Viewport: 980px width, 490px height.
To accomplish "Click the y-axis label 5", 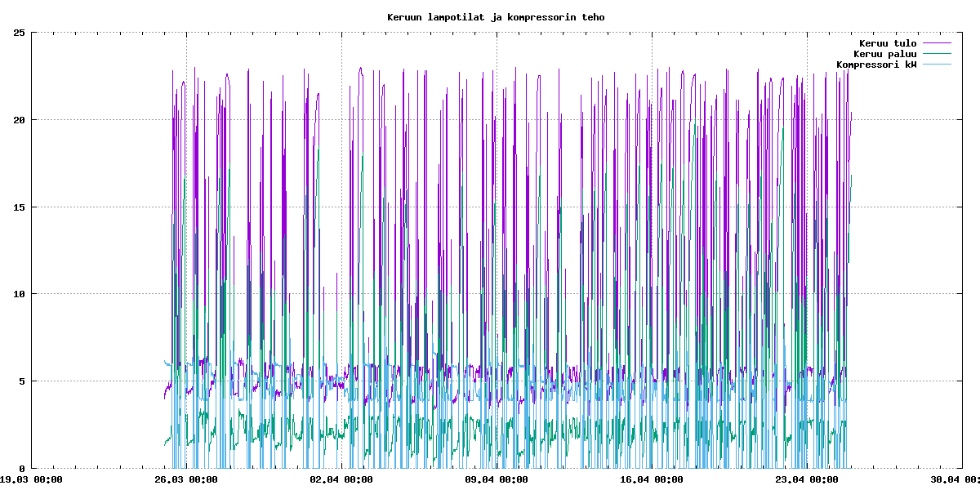I will click(x=22, y=381).
